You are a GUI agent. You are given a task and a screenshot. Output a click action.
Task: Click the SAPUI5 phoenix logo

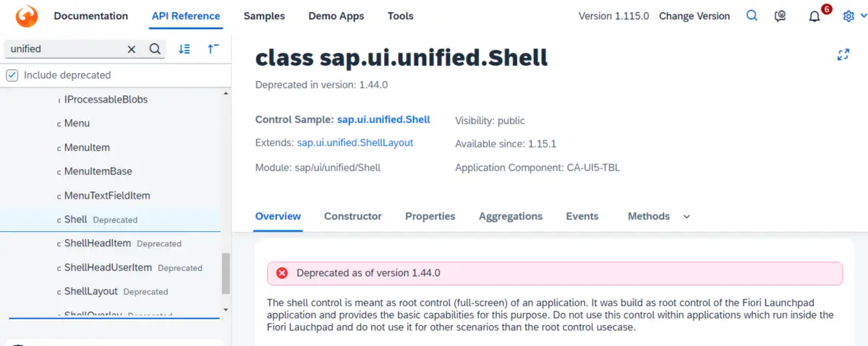26,16
